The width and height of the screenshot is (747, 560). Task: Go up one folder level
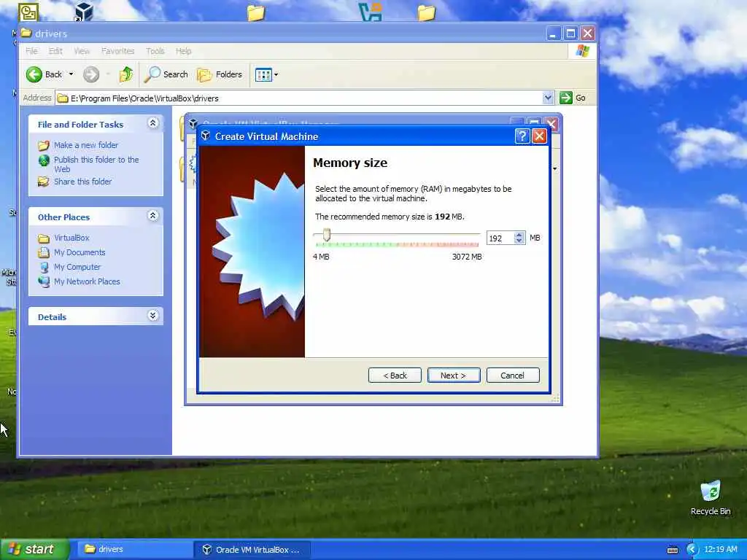tap(125, 74)
